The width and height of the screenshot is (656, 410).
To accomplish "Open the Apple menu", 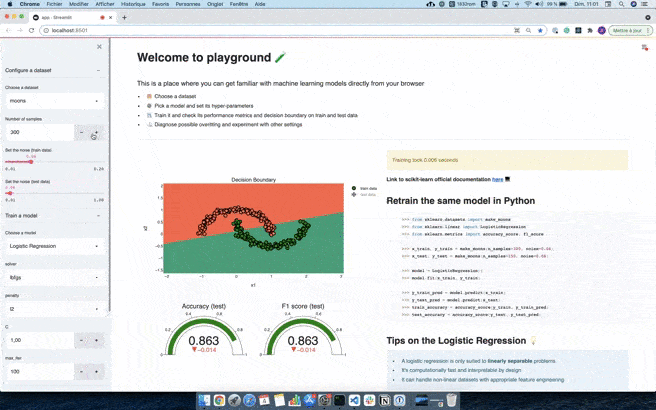I will point(9,4).
